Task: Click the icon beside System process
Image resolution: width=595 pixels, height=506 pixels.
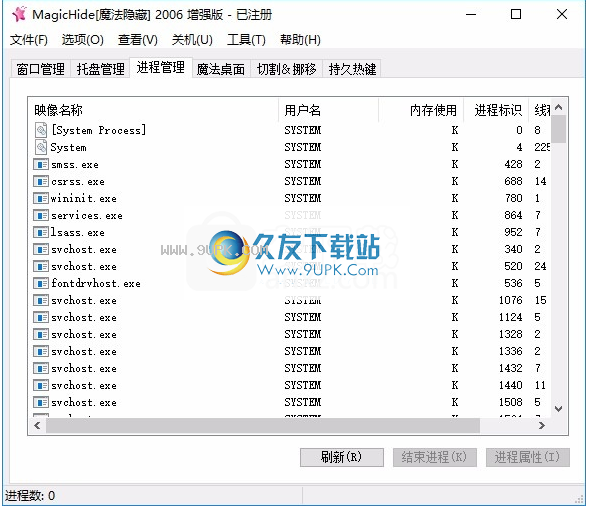Action: (41, 147)
